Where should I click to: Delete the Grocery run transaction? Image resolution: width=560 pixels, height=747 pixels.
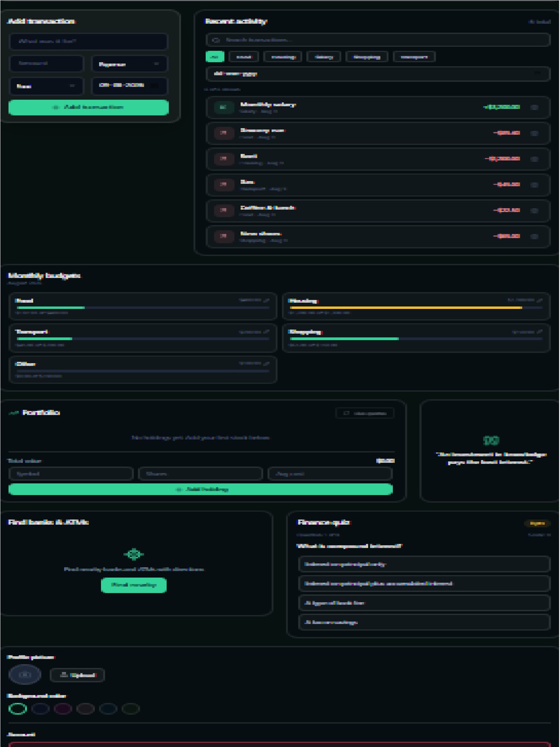(x=534, y=133)
